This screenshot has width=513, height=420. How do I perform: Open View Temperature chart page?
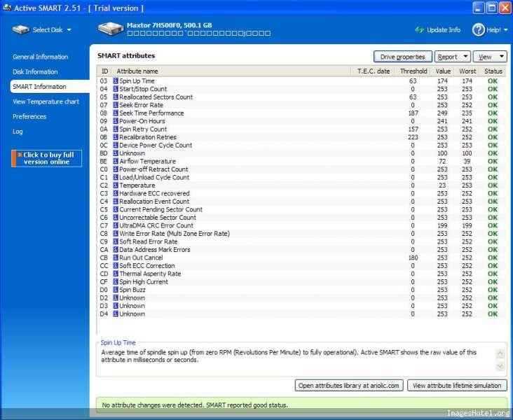click(x=46, y=101)
